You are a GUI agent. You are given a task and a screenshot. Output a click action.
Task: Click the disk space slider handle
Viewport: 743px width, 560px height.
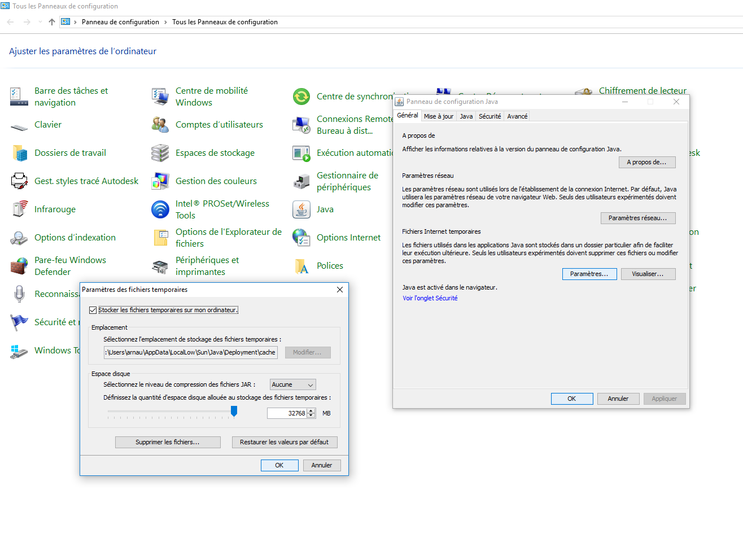[x=234, y=412]
